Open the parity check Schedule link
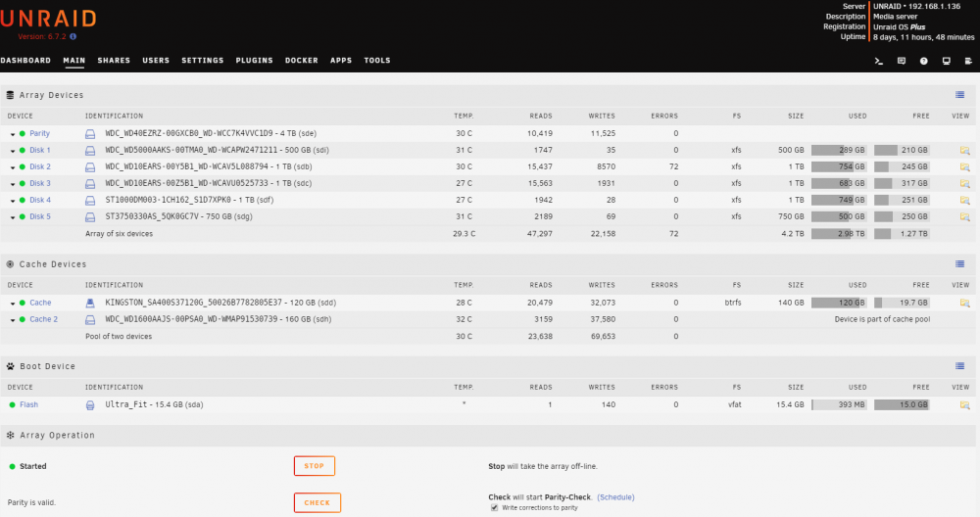 click(x=615, y=497)
